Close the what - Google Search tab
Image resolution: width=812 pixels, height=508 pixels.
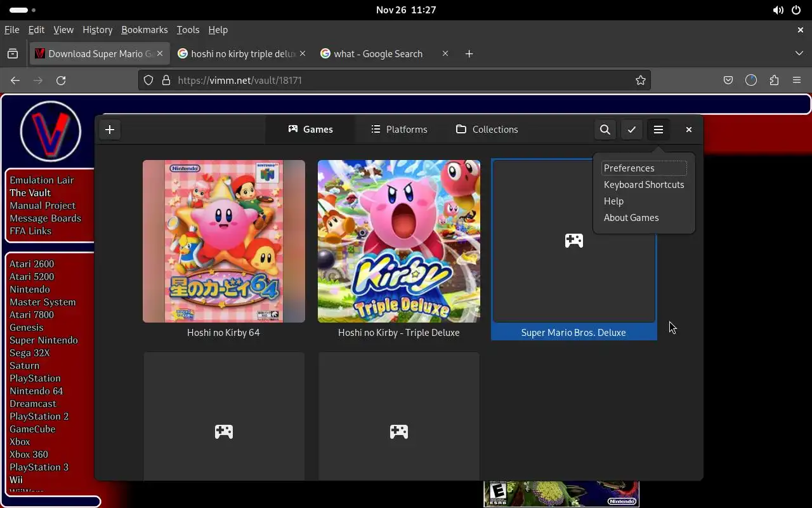click(x=445, y=54)
